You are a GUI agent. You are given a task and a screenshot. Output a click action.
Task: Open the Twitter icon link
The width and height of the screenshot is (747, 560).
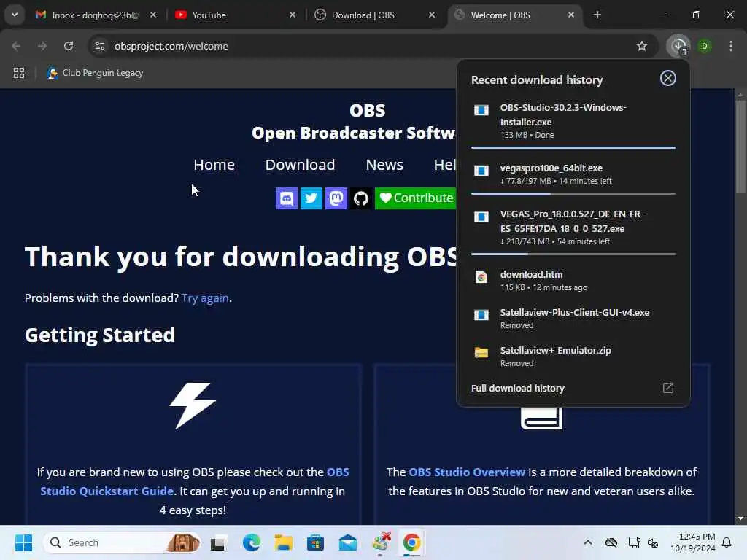(311, 198)
